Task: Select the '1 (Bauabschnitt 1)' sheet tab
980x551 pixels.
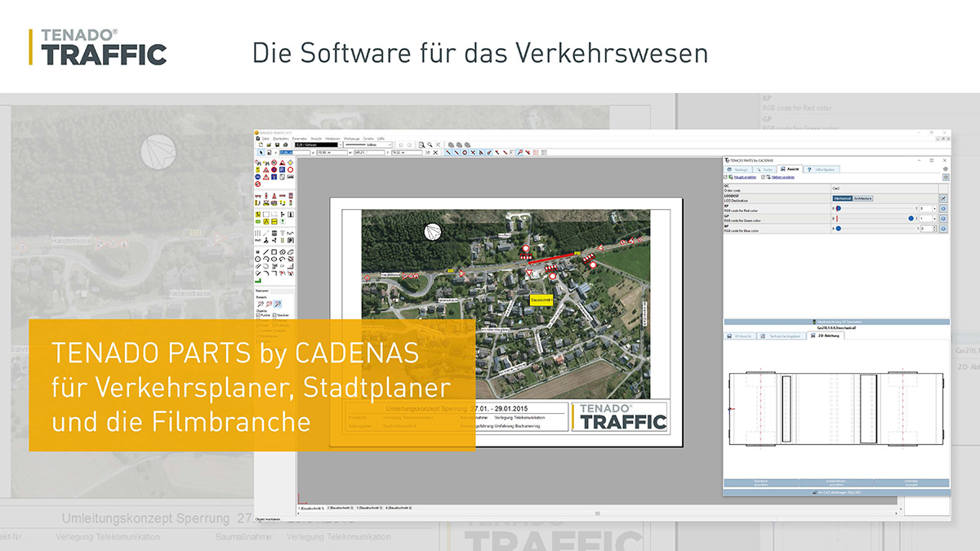Action: coord(310,508)
